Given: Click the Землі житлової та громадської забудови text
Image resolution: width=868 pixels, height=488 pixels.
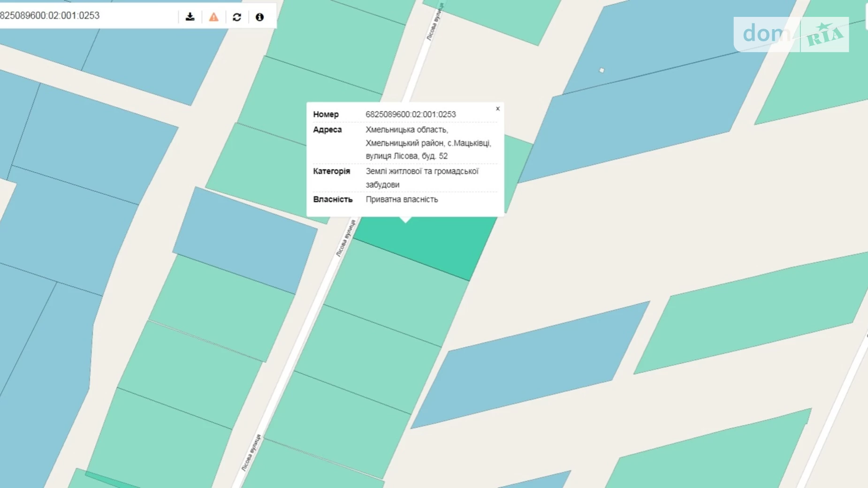Looking at the screenshot, I should pos(422,178).
